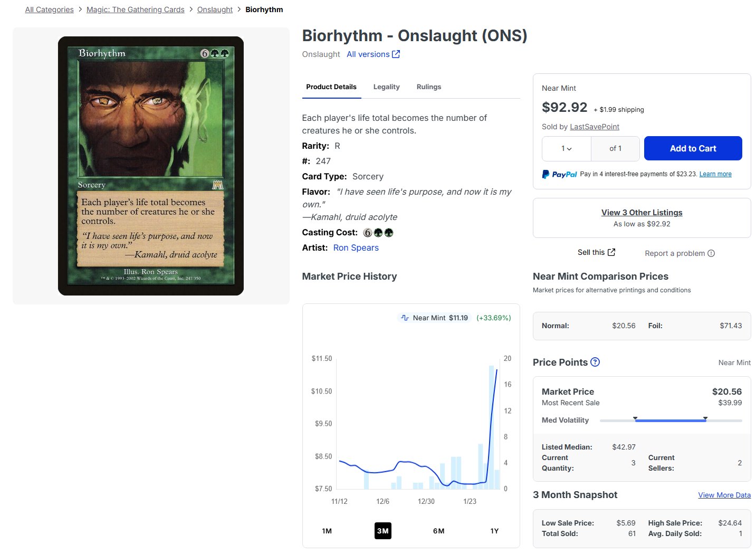
Task: Click the Most Recent Sale $39.99 value
Action: point(730,403)
